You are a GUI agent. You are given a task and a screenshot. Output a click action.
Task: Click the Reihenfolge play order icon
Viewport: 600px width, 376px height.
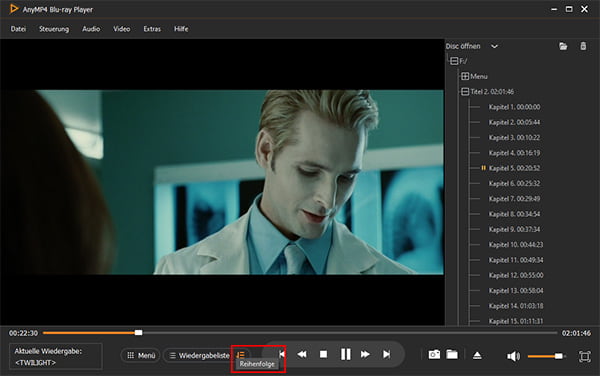click(240, 355)
